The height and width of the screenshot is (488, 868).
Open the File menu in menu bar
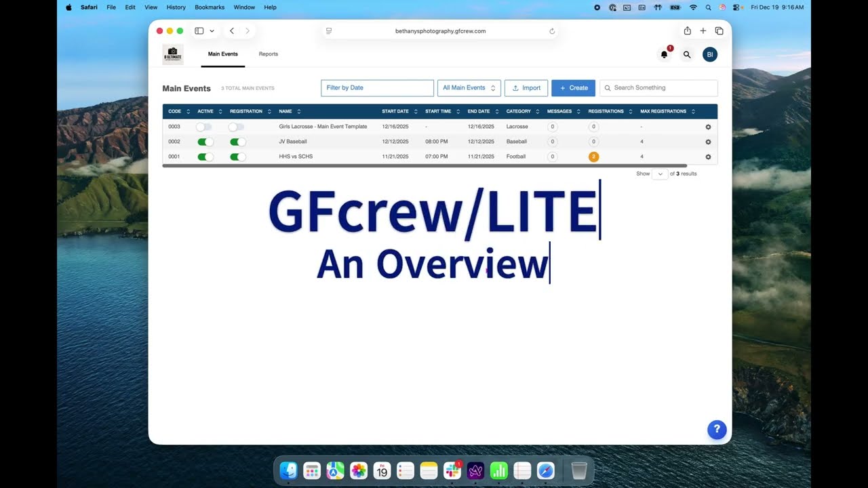[x=111, y=7]
